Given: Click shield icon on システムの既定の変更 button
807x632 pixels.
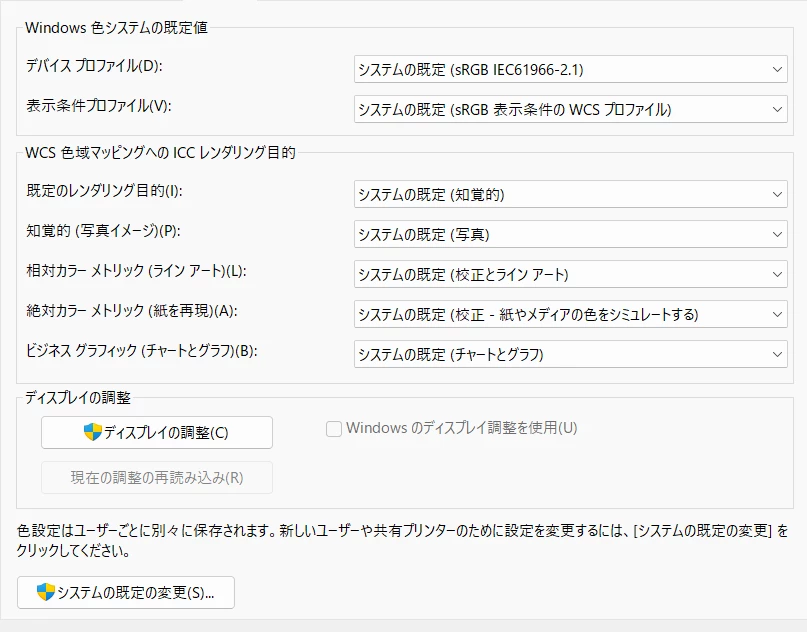Looking at the screenshot, I should point(46,592).
